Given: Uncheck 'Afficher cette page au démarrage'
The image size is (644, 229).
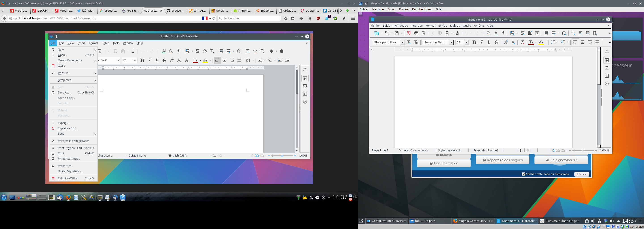Looking at the screenshot, I should tap(523, 174).
